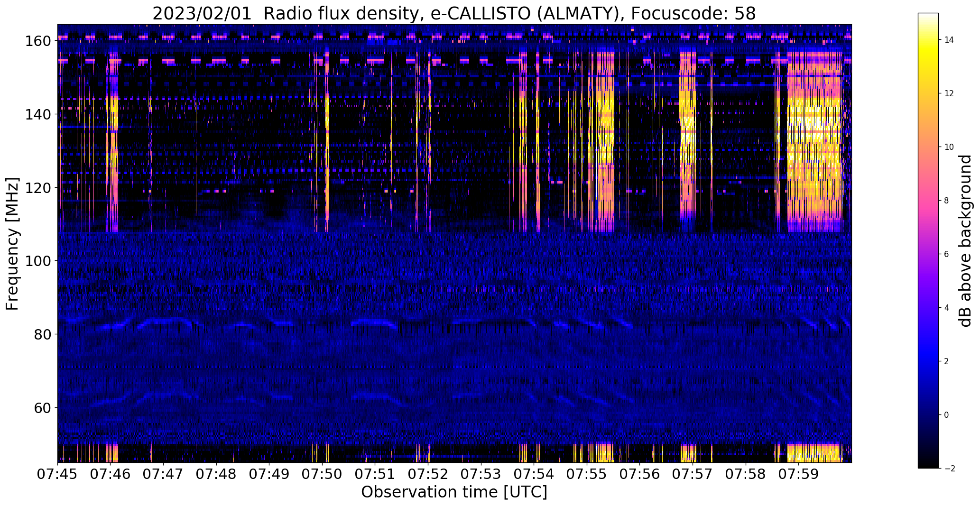The width and height of the screenshot is (980, 506).
Task: Click the 160 MHz frequency tick label
Action: [37, 41]
